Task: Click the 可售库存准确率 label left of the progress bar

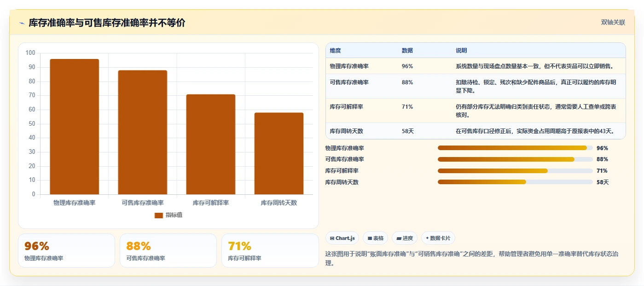Action: (x=345, y=159)
